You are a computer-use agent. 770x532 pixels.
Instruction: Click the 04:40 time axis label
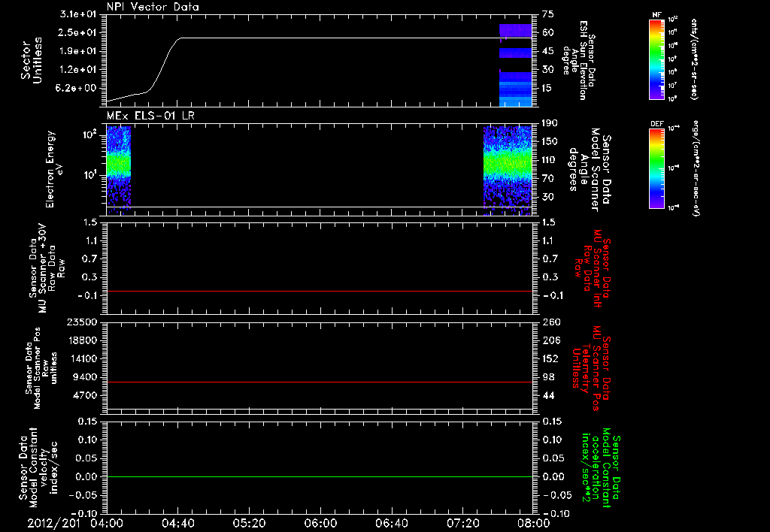tap(177, 523)
